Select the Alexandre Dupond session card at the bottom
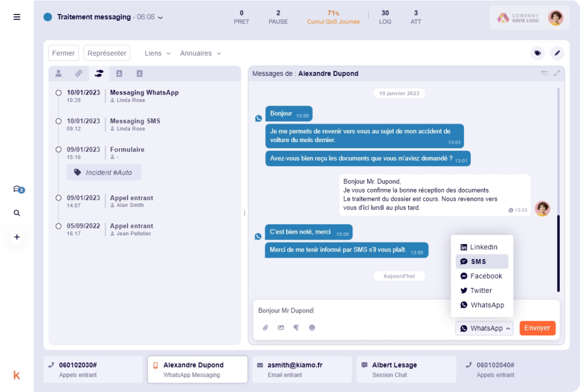Image resolution: width=580 pixels, height=392 pixels. pos(197,369)
